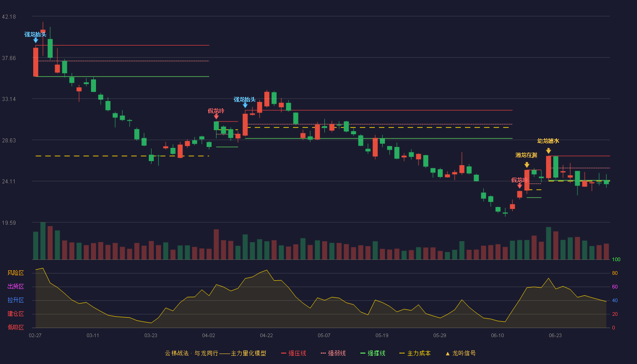Click the blue 40 indicator scale value
The image size is (637, 364).
pos(615,300)
